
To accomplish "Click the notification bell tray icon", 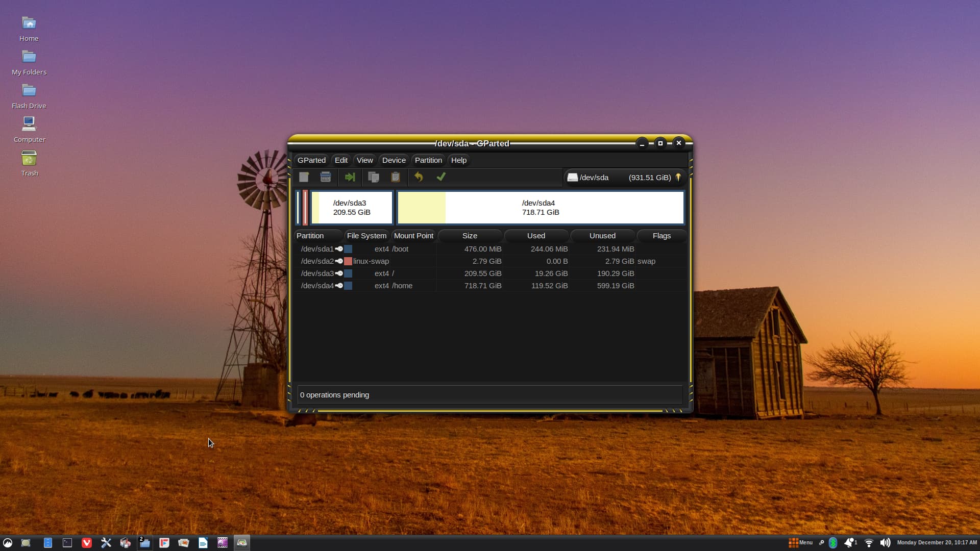I will (x=850, y=543).
